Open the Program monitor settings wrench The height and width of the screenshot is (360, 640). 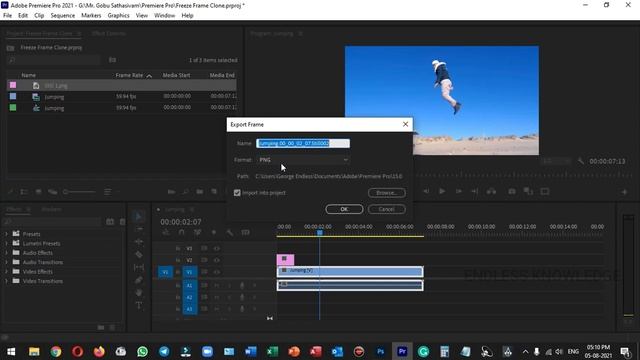coord(580,161)
